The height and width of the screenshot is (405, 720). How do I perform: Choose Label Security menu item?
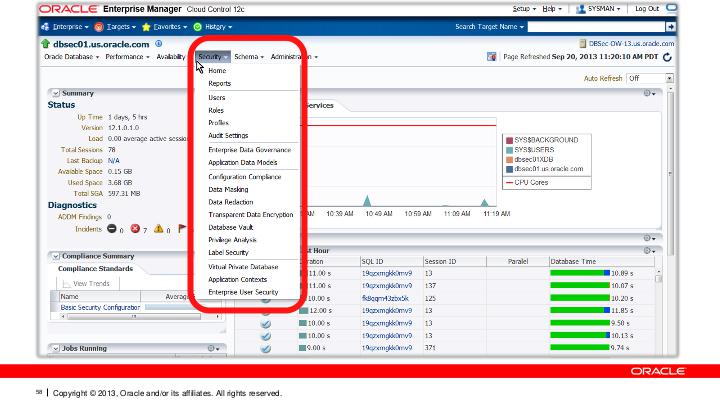pyautogui.click(x=228, y=253)
